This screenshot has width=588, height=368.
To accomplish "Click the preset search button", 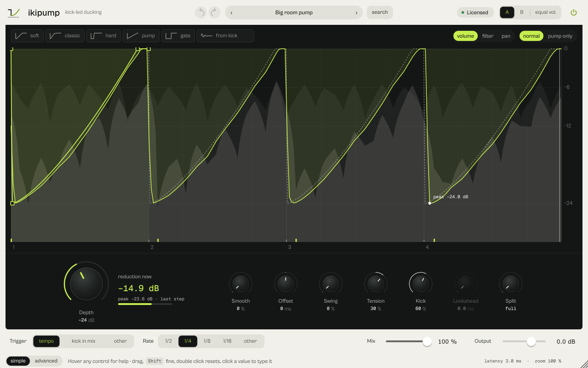I will click(380, 12).
